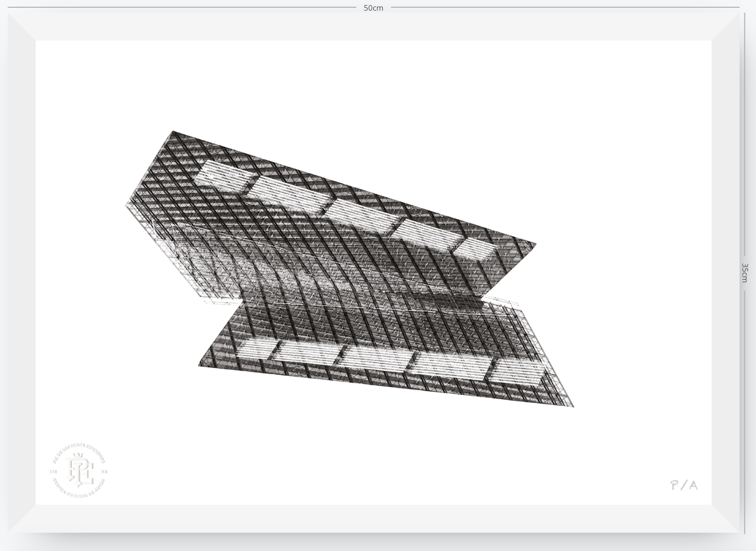This screenshot has width=756, height=551.
Task: Click the leftmost white rectangle on upper panel
Action: pyautogui.click(x=224, y=176)
